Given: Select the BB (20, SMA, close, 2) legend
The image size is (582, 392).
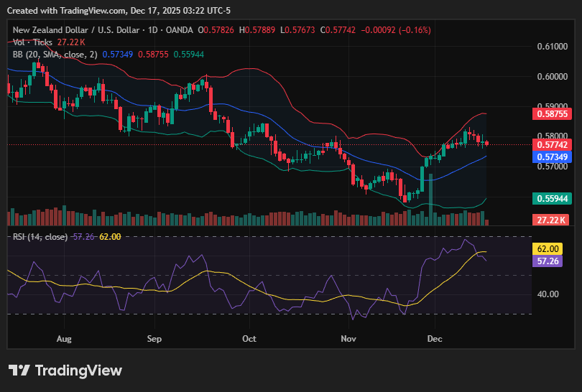Looking at the screenshot, I should coord(53,55).
